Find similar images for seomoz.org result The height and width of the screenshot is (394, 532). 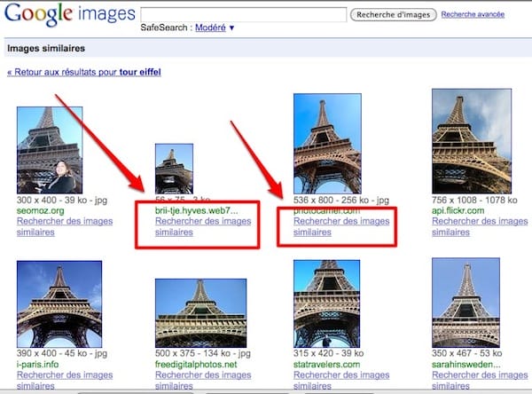(x=65, y=226)
